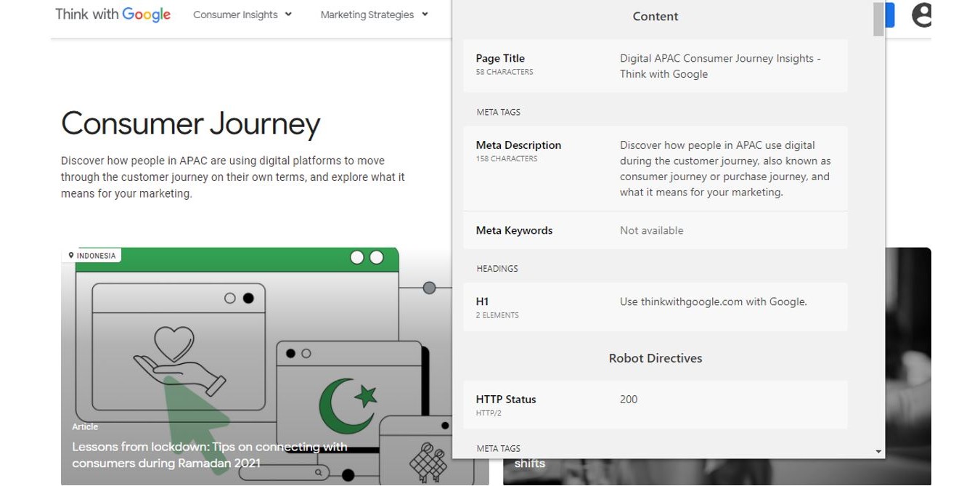Image resolution: width=980 pixels, height=486 pixels.
Task: Open the Consumer Insights menu
Action: click(x=235, y=14)
